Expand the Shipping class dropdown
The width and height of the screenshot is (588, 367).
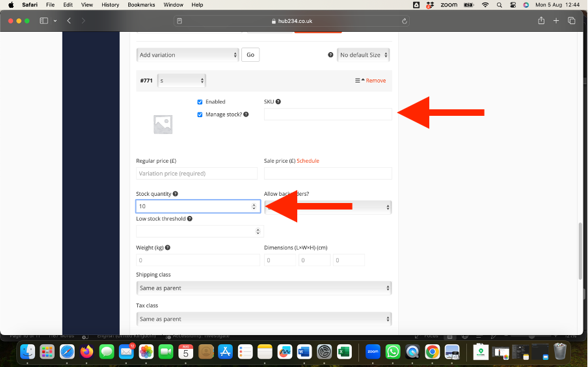(x=263, y=288)
